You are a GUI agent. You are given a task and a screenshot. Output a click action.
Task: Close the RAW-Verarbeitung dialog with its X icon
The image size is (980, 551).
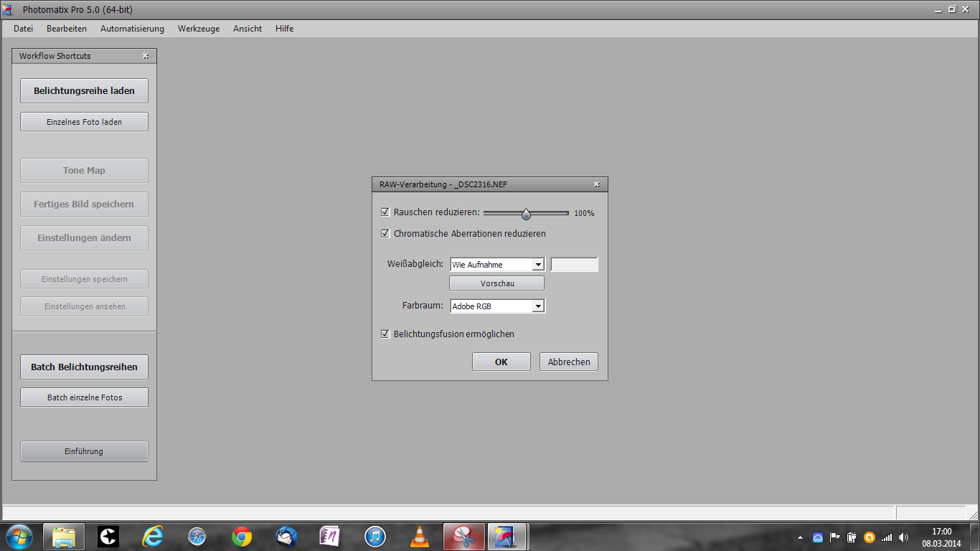tap(596, 184)
